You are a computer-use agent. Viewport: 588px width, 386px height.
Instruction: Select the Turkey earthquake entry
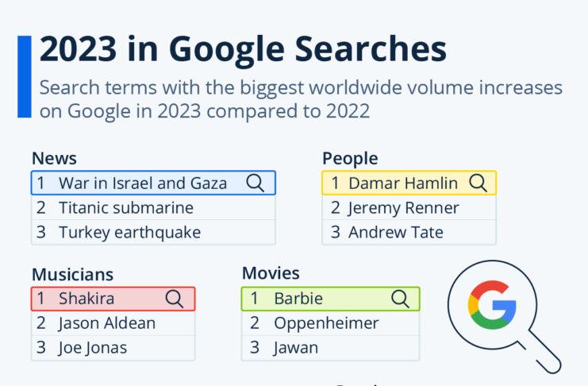pyautogui.click(x=129, y=233)
